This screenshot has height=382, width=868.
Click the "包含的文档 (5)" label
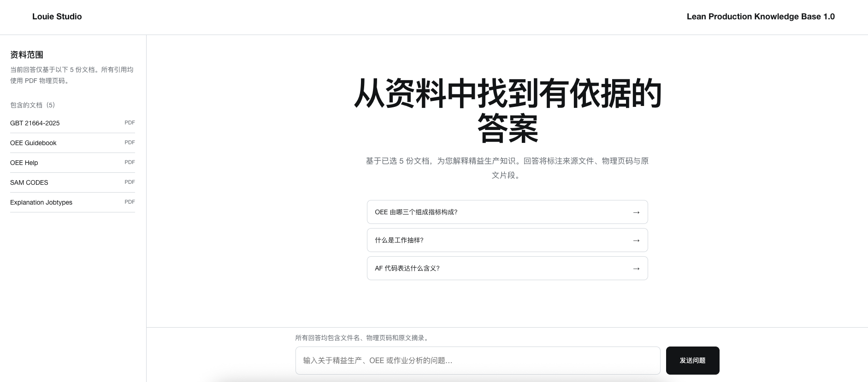32,105
